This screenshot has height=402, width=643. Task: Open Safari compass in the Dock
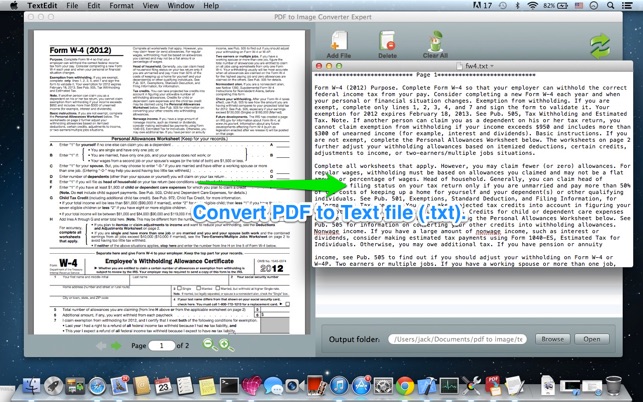pyautogui.click(x=98, y=386)
